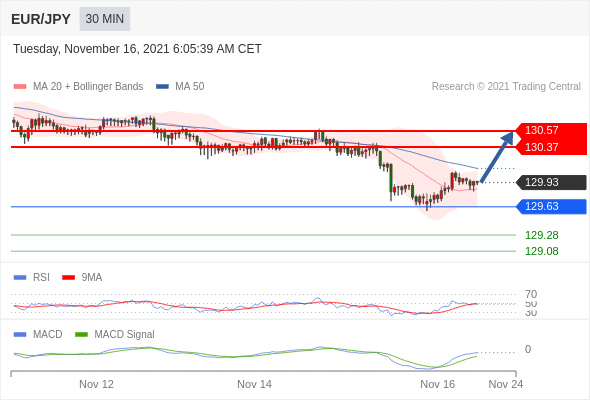This screenshot has width=590, height=400.
Task: Select the 130.57 resistance price tag
Action: point(551,131)
